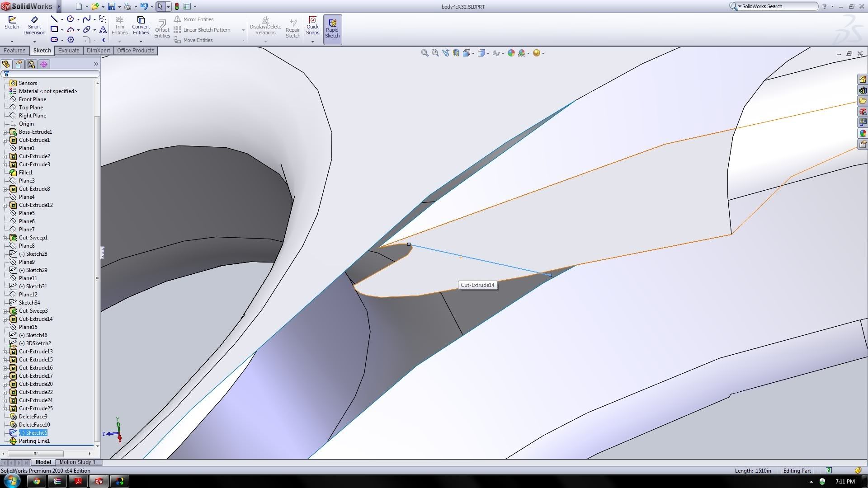Select the Model bottom tab
This screenshot has width=868, height=488.
[x=43, y=462]
